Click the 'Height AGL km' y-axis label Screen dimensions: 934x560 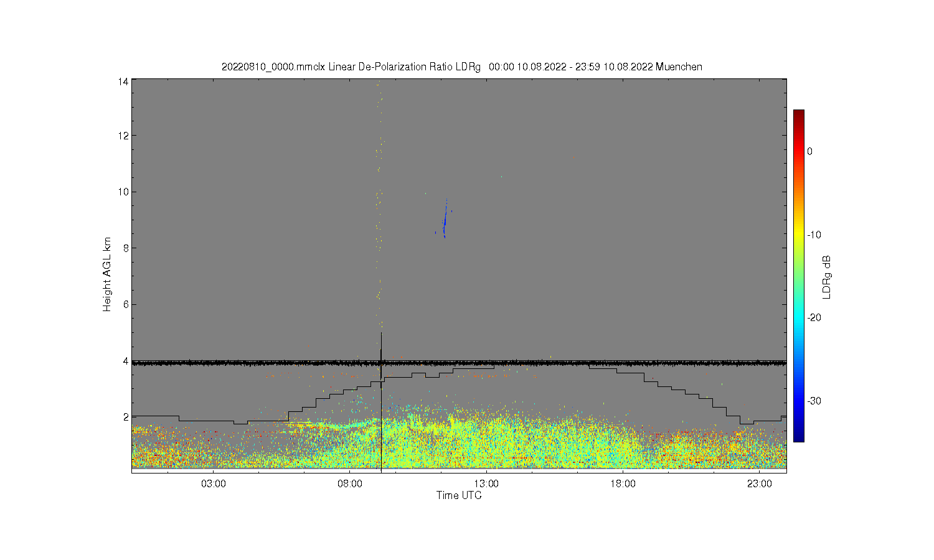107,274
